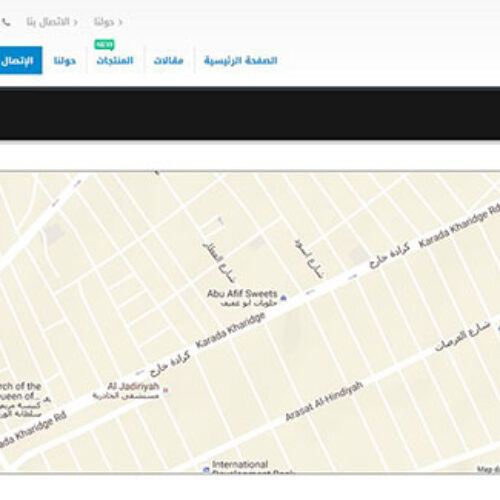Click the حولنا link in top bar

pyautogui.click(x=104, y=22)
